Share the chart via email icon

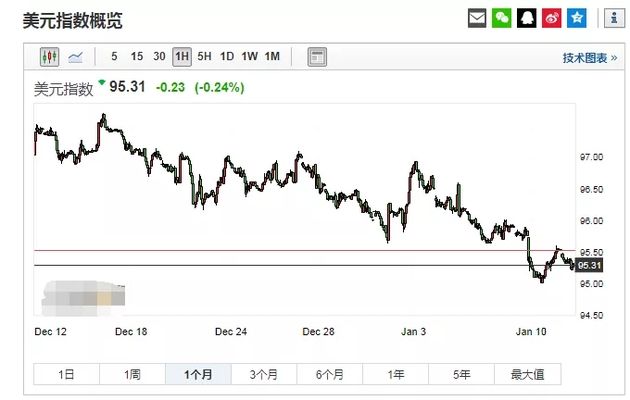click(477, 18)
